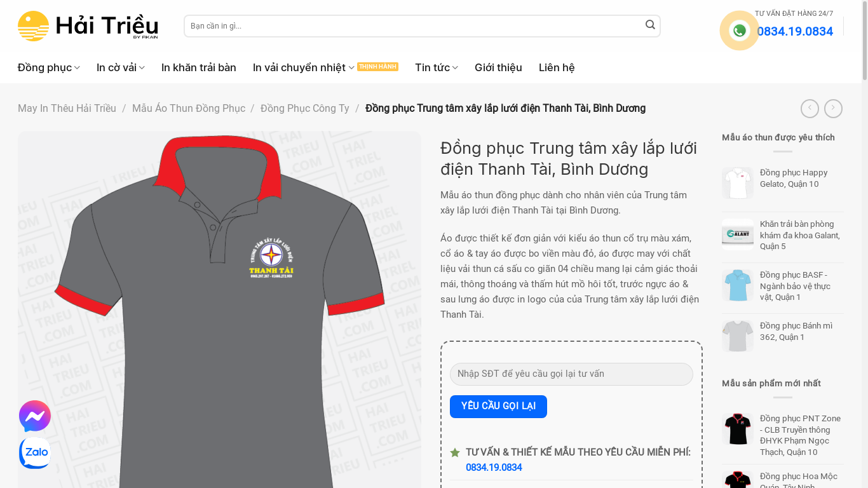
Task: Open In vải chuyển nhiệt menu item
Action: click(x=299, y=67)
